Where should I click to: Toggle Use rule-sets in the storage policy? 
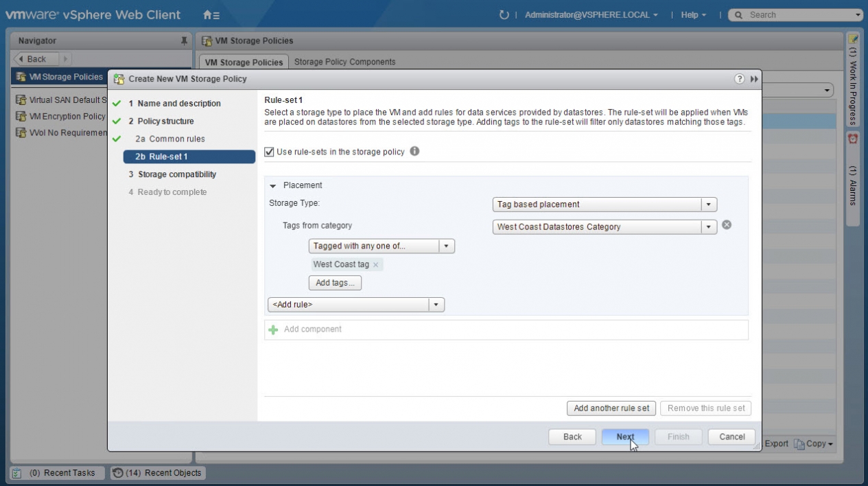(270, 152)
